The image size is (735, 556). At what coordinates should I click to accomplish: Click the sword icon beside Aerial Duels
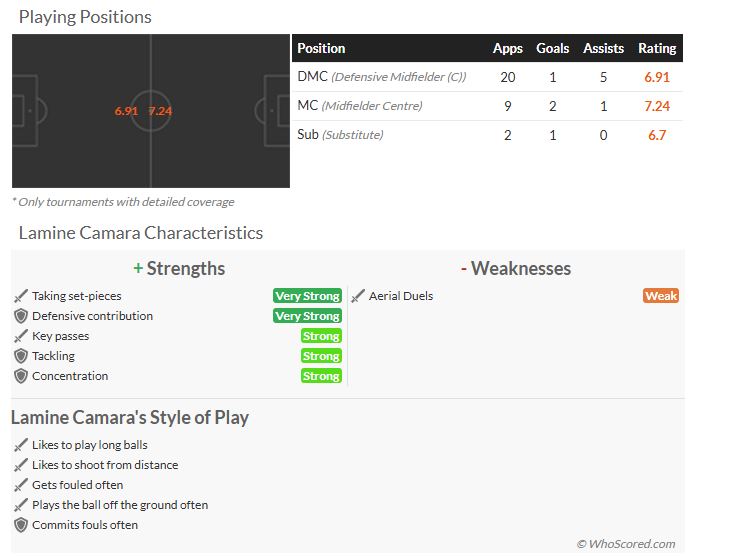(358, 296)
